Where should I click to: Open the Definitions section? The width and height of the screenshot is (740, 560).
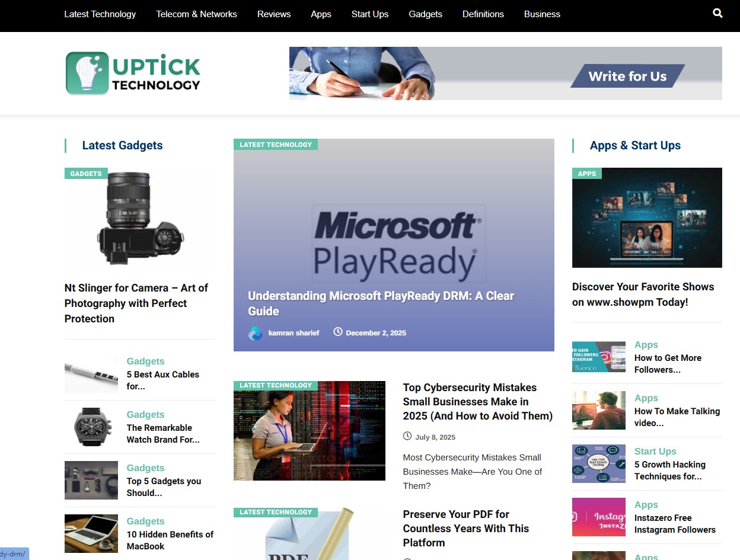[x=483, y=14]
